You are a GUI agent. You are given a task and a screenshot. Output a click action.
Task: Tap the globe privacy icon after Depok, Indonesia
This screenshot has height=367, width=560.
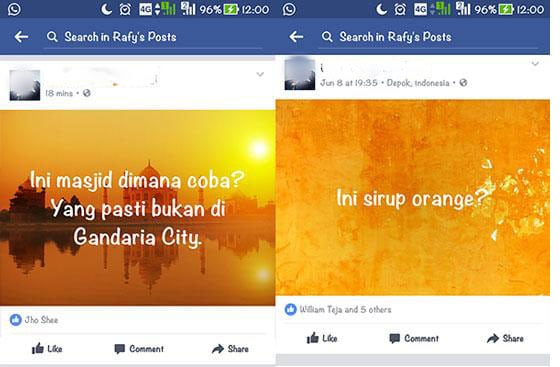(x=463, y=83)
